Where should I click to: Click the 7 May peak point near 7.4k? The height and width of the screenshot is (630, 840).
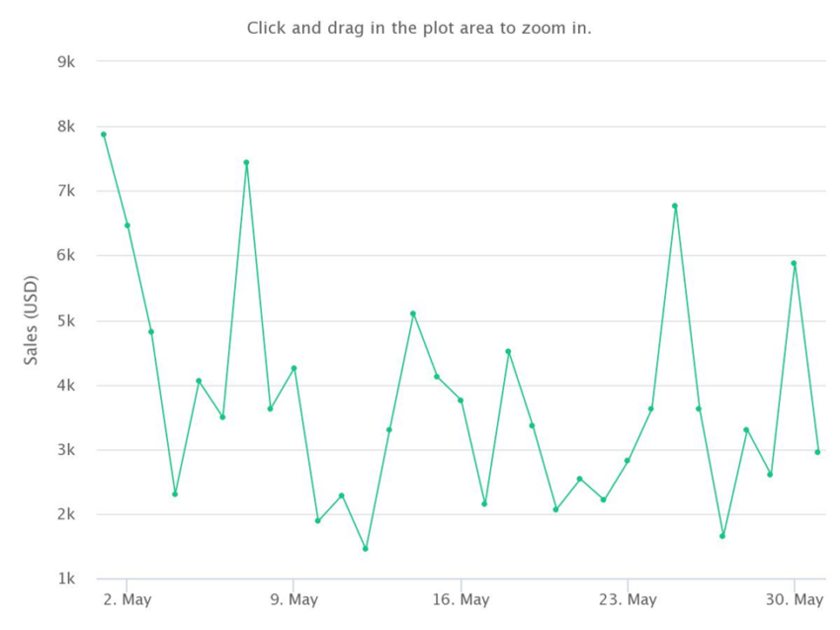[x=246, y=162]
